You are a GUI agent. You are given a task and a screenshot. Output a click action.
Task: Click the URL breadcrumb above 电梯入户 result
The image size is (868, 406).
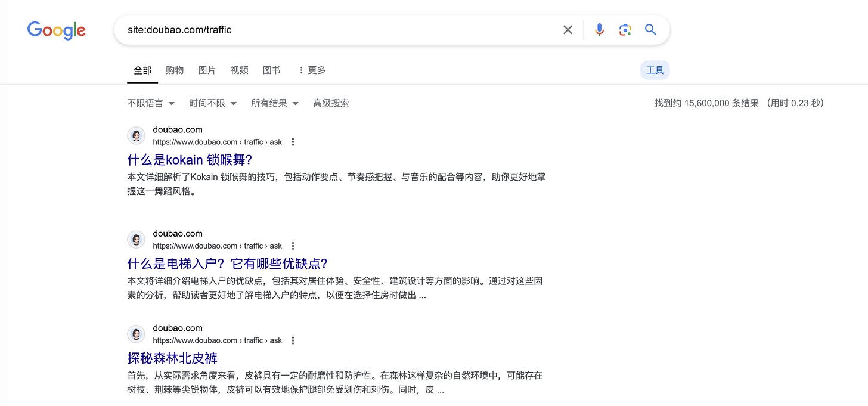217,246
